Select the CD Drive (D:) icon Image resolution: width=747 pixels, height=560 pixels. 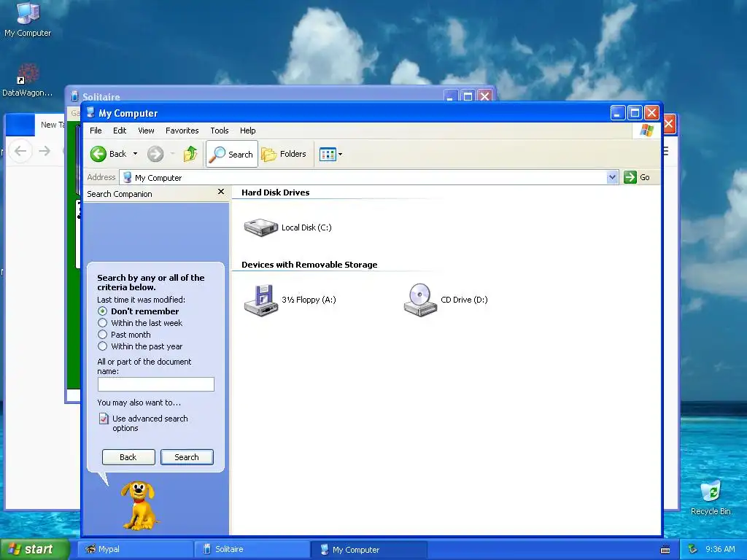coord(420,300)
